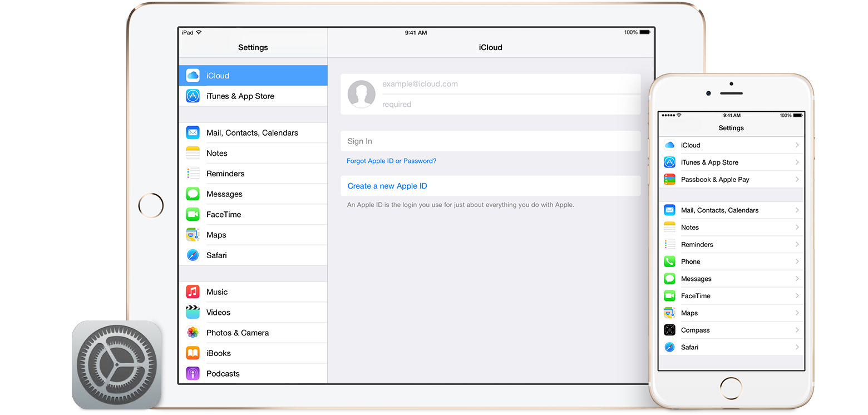Tap the Podcasts icon on iPad sidebar
Viewport: 868px width, 415px height.
(x=193, y=373)
